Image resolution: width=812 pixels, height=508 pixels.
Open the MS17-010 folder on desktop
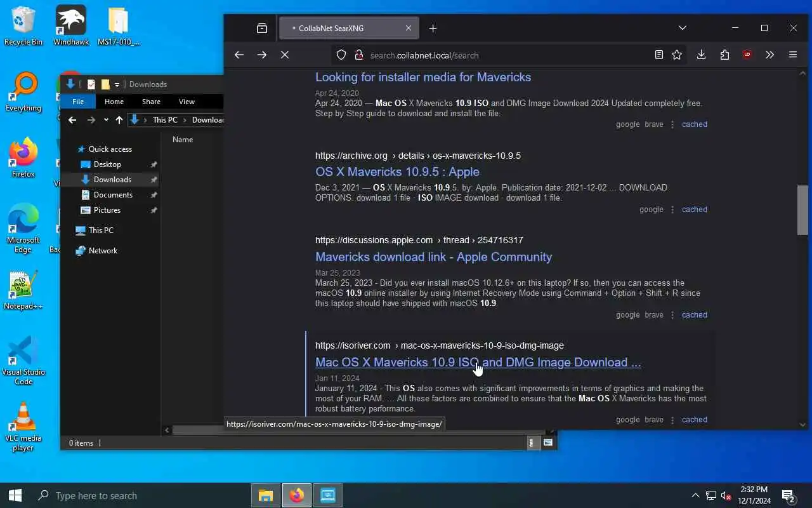click(x=119, y=26)
